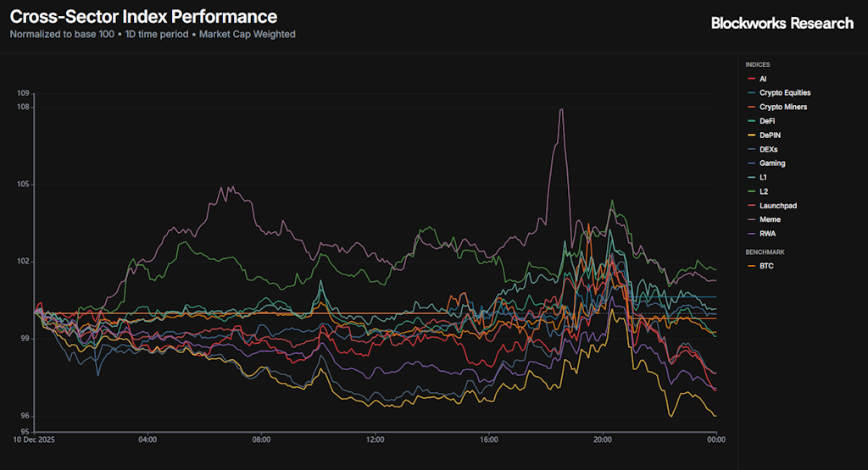Toggle Crypto Miners legend entry

coord(782,107)
